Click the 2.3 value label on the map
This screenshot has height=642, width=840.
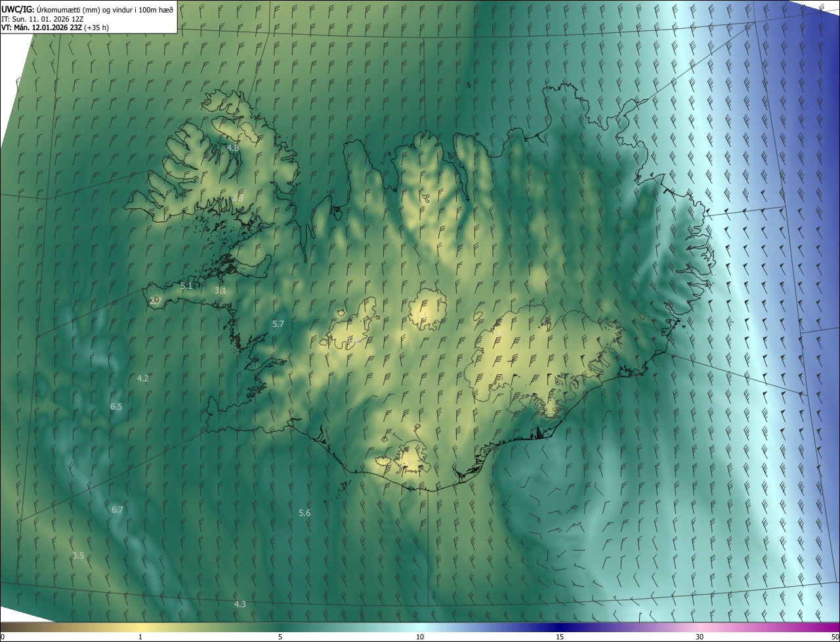[237, 198]
